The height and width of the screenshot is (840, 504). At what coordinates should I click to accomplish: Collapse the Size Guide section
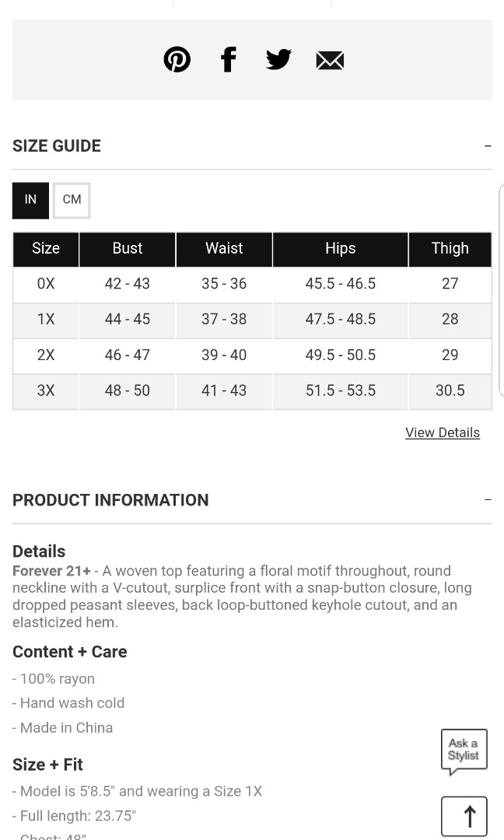coord(488,145)
